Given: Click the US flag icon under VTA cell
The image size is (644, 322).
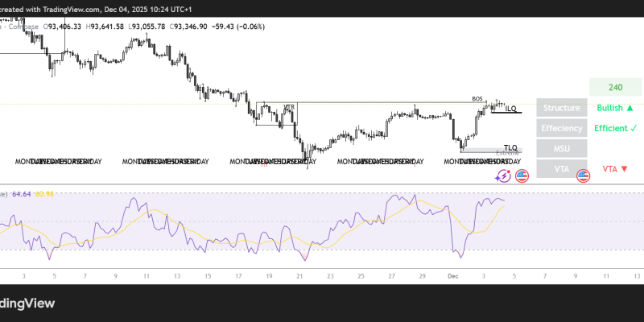Looking at the screenshot, I should tap(584, 175).
